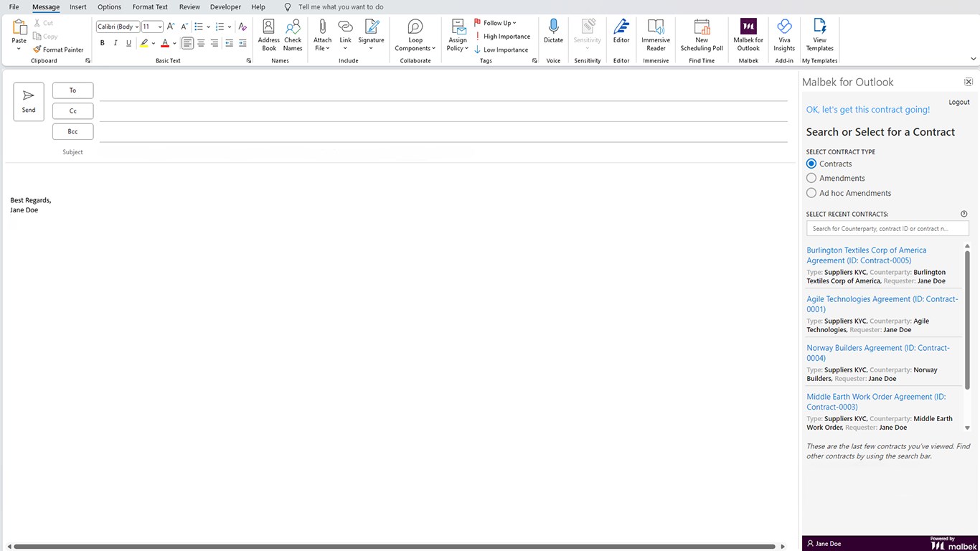Choose the Ad hoc Amendments option
The height and width of the screenshot is (551, 980).
(811, 193)
